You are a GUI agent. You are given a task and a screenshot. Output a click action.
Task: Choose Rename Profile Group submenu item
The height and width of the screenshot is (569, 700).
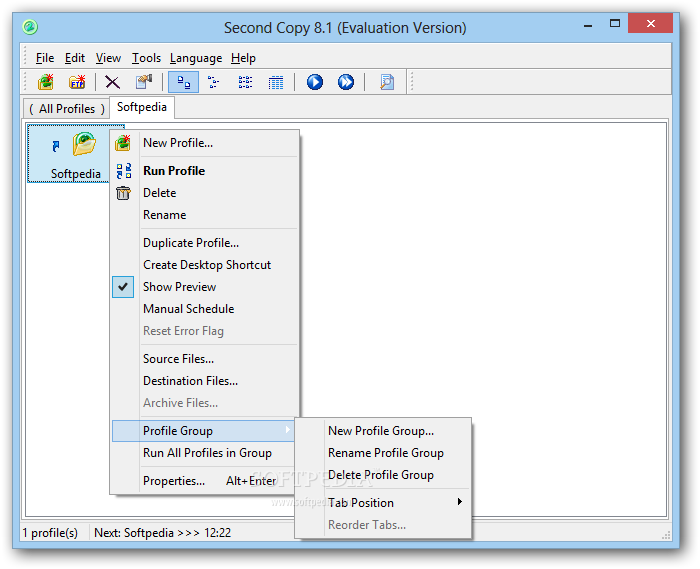pos(383,453)
